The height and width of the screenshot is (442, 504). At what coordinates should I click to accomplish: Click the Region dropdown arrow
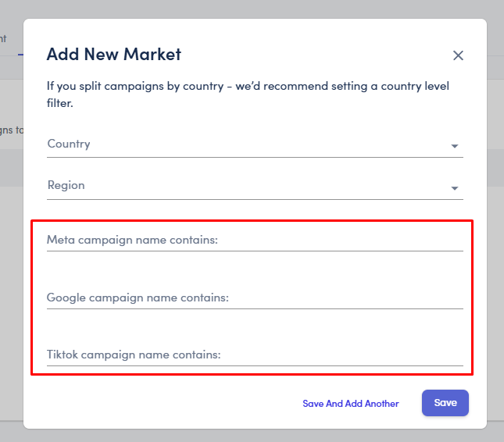click(x=454, y=188)
